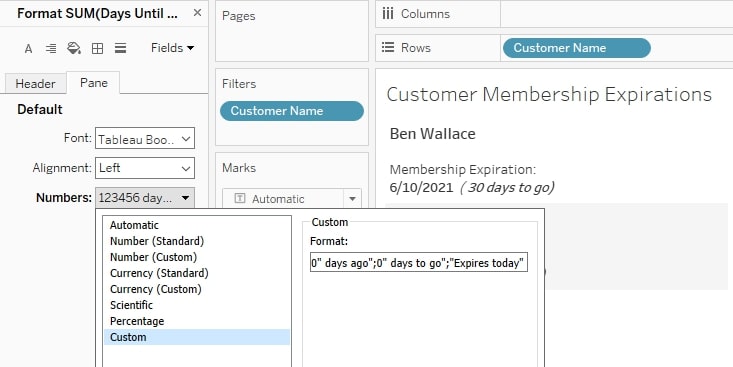Switch to the Header tab
The image size is (733, 367).
click(35, 84)
